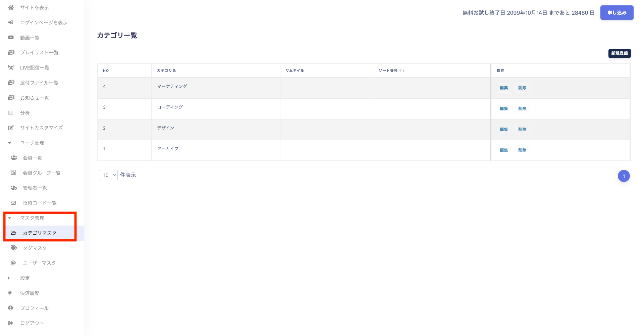Click the logout icon beside ログアウト

(11, 323)
